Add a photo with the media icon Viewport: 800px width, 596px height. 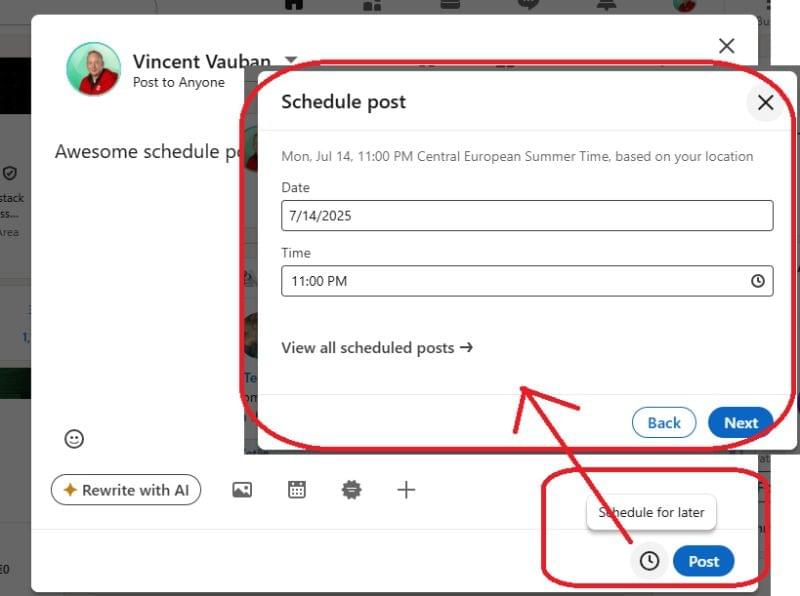[242, 490]
